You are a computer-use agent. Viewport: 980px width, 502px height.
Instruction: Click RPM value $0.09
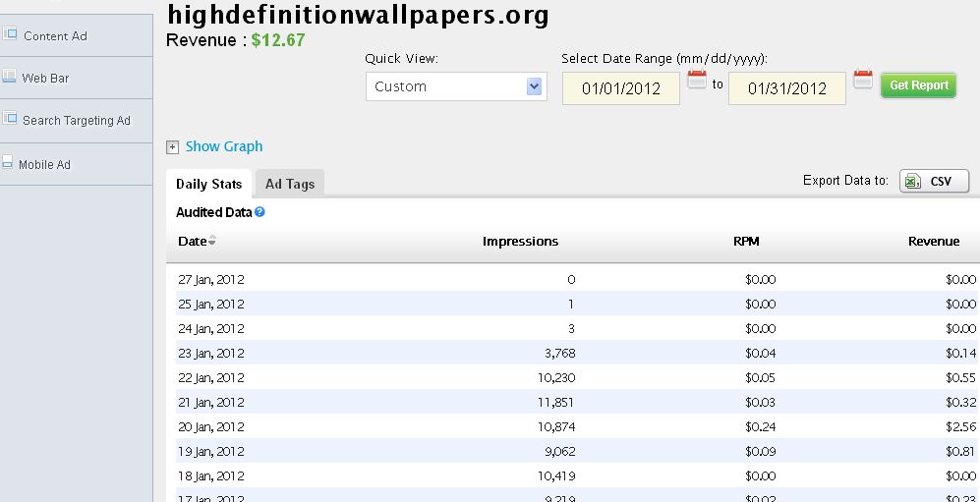[x=761, y=452]
